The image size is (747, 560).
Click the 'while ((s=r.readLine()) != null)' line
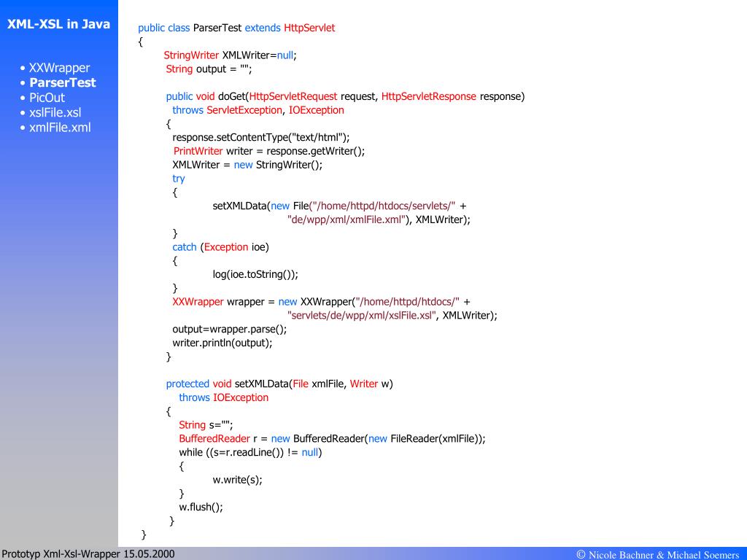[x=251, y=452]
